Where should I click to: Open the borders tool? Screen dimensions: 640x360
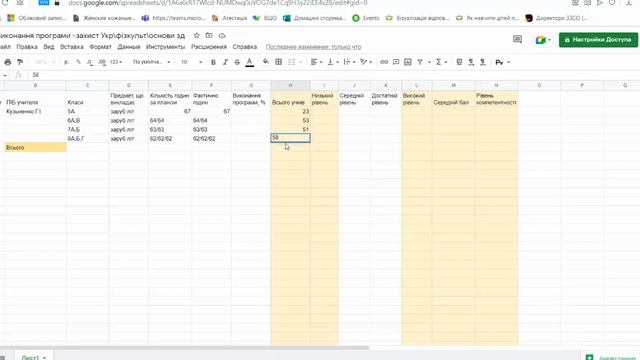pos(278,62)
